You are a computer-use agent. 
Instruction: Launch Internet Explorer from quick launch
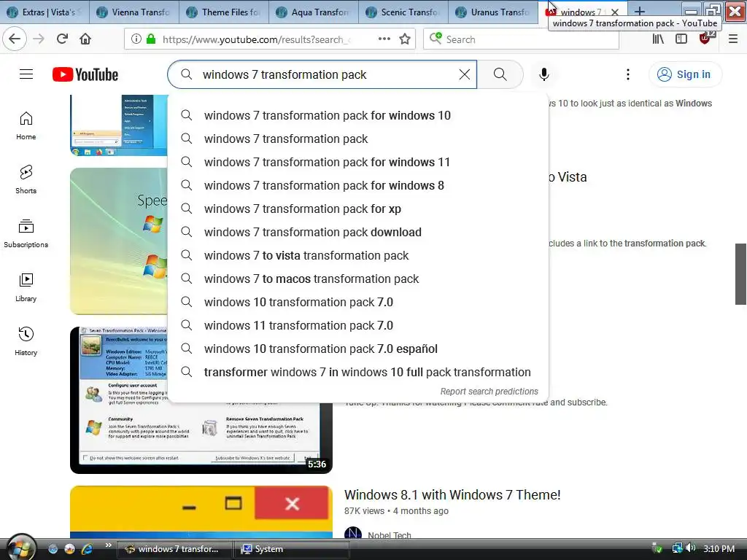pos(87,549)
